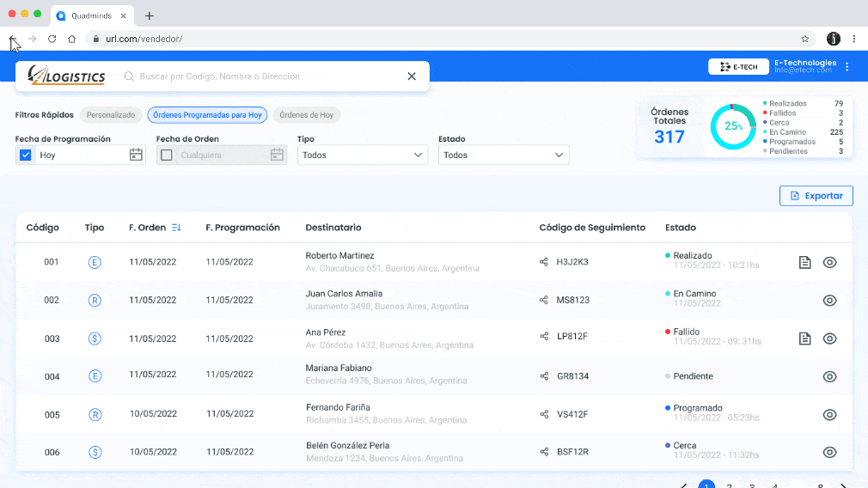This screenshot has height=488, width=868.
Task: Click the share icon beside tracking code H3J2K3
Action: 544,262
